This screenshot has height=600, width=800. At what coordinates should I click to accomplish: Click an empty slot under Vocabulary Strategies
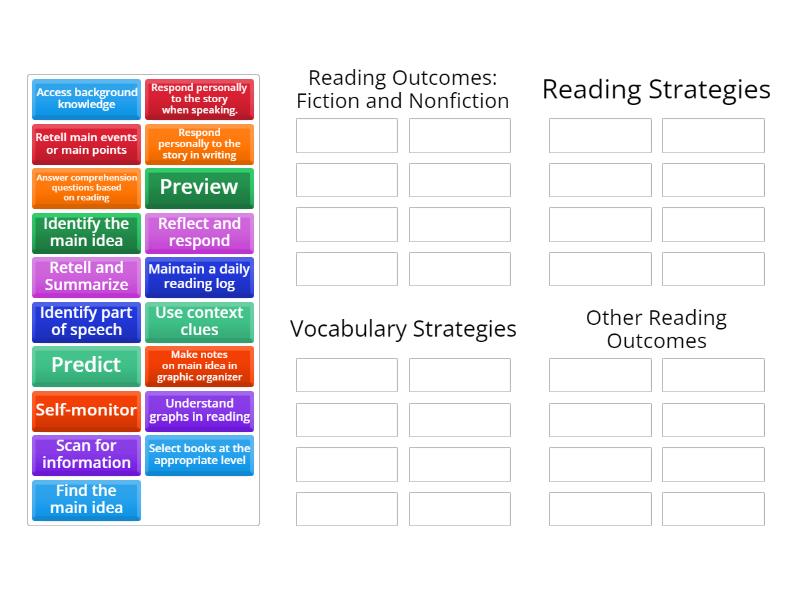(346, 375)
